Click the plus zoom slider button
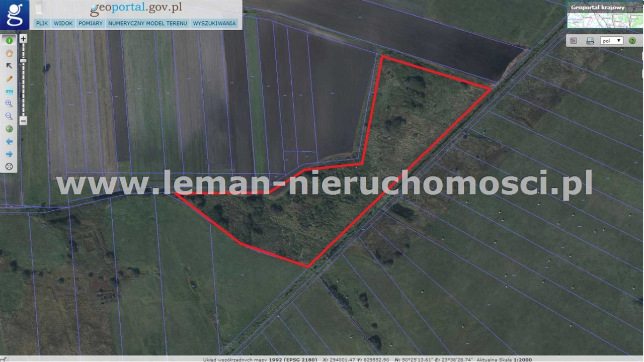644x362 pixels. [23, 38]
